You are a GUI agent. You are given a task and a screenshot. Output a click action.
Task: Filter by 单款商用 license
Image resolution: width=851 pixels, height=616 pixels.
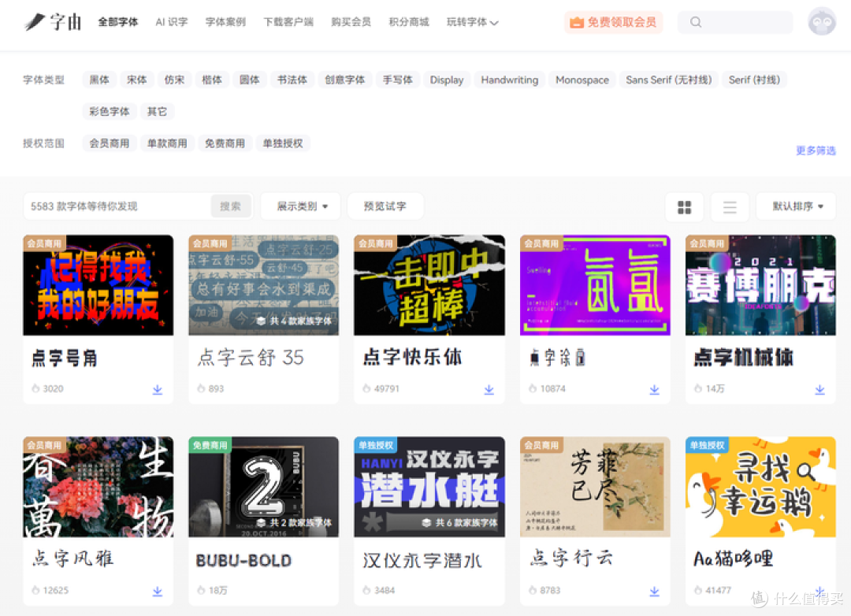click(x=167, y=143)
